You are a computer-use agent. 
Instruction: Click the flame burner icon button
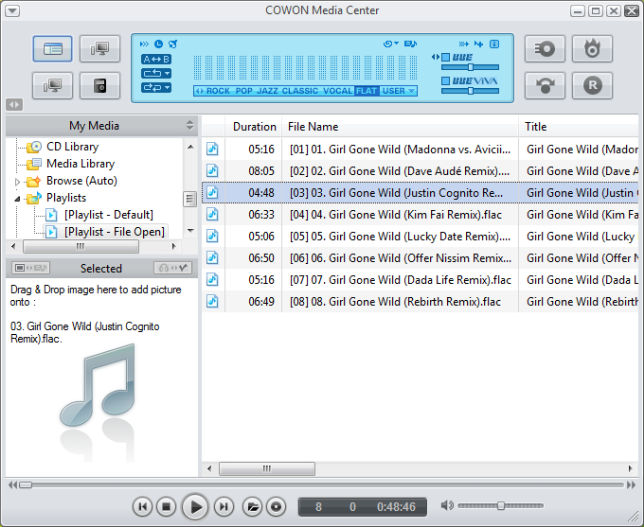(x=592, y=49)
